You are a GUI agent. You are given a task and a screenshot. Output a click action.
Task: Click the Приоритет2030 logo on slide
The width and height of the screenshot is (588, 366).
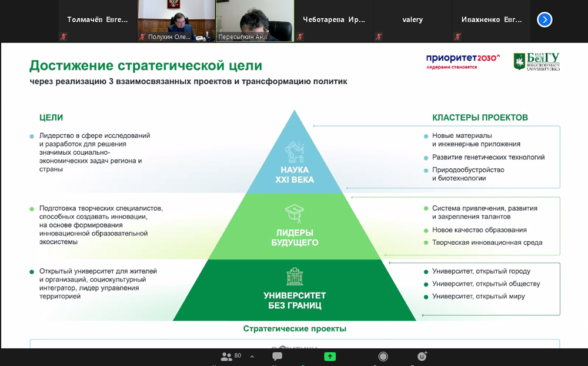[x=463, y=61]
